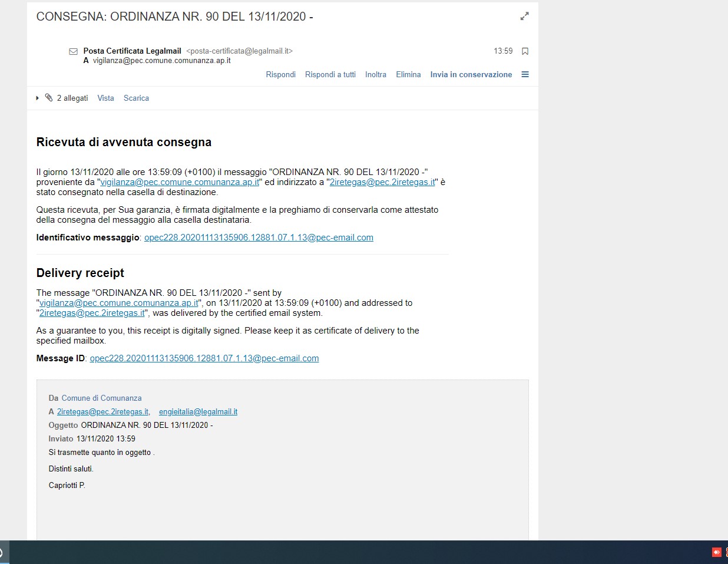The width and height of the screenshot is (728, 564).
Task: Download attachments with Scarica
Action: click(136, 98)
